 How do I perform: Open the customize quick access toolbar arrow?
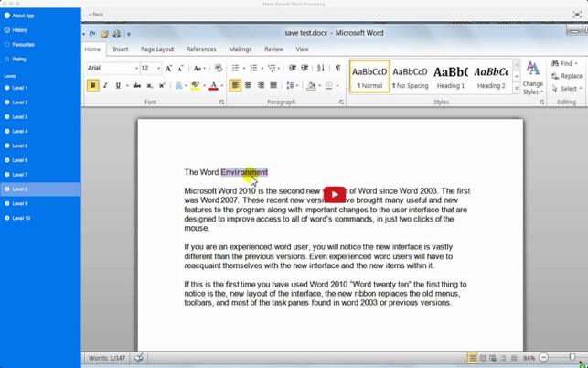click(x=129, y=34)
